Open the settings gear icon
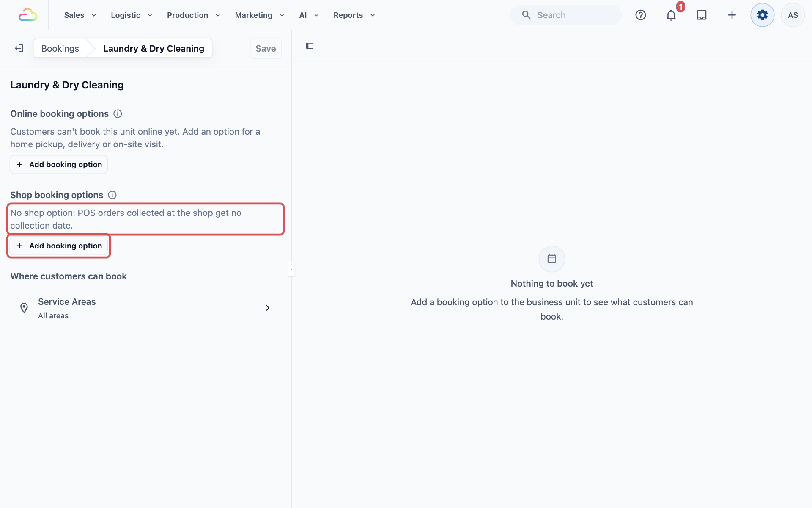 (x=763, y=15)
